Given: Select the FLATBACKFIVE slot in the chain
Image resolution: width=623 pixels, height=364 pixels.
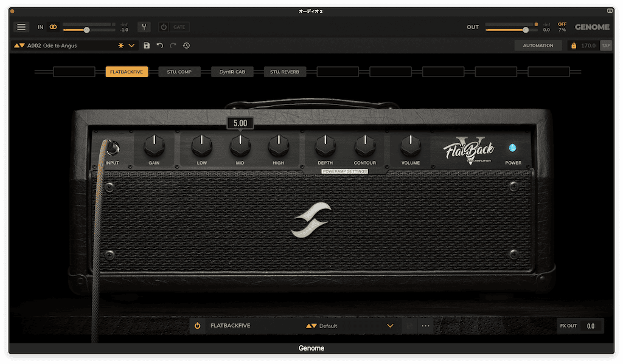Looking at the screenshot, I should (127, 72).
